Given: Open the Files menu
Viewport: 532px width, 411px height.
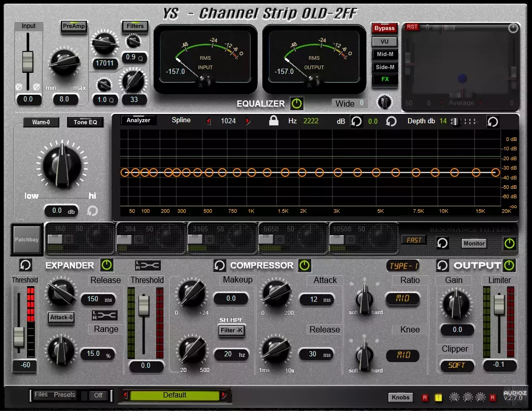Looking at the screenshot, I should (41, 395).
